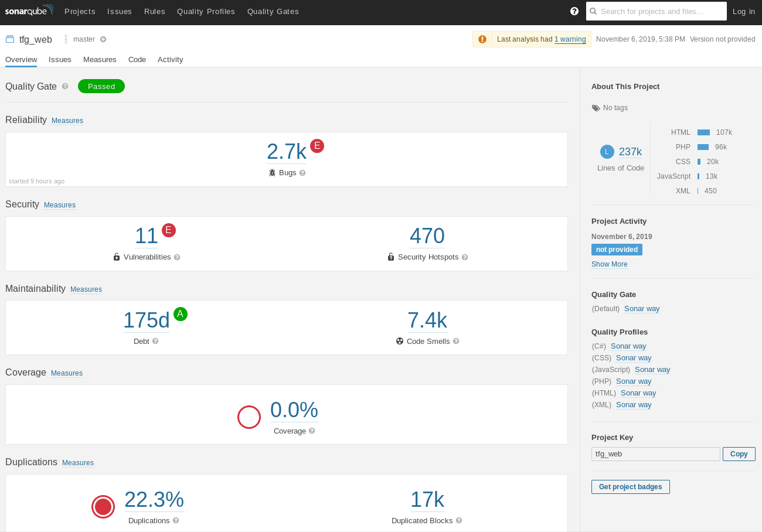Click the Vulnerabilities help icon
The height and width of the screenshot is (532, 762).
tap(177, 257)
